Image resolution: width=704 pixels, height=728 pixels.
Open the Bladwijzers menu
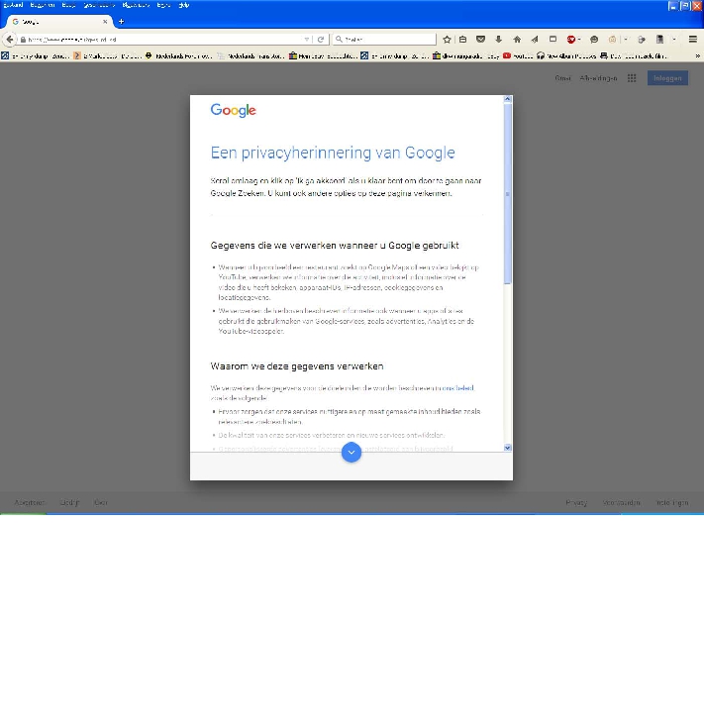136,5
